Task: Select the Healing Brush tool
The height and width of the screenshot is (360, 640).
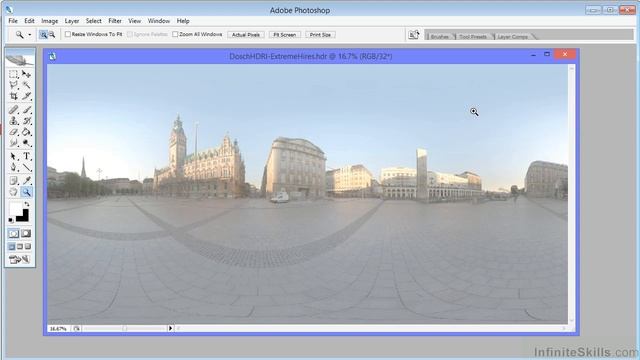Action: (13, 110)
